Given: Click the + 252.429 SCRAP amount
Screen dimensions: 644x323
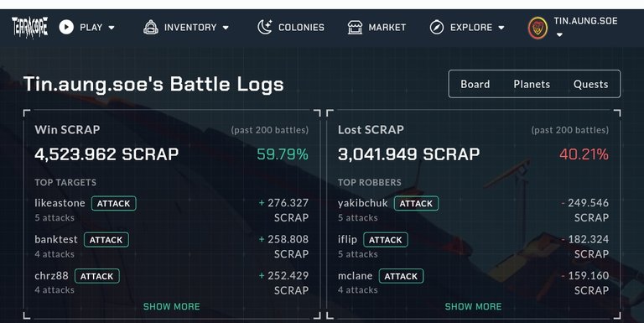Looking at the screenshot, I should point(283,283).
